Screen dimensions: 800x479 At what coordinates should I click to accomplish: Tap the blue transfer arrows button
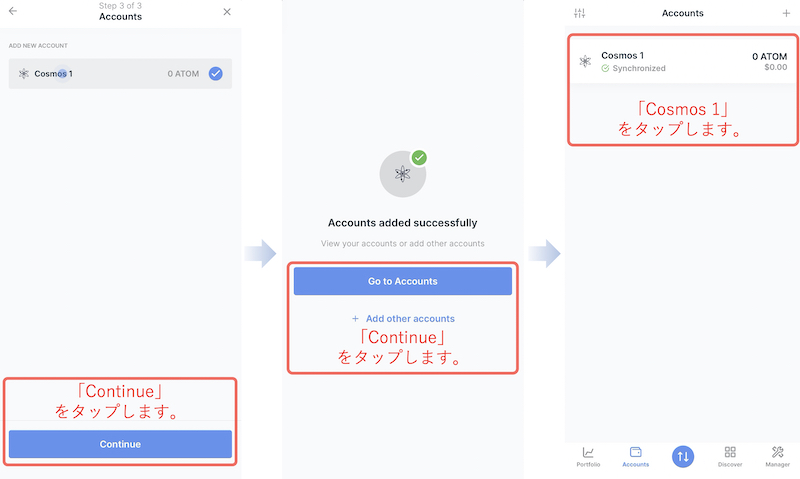click(x=683, y=457)
